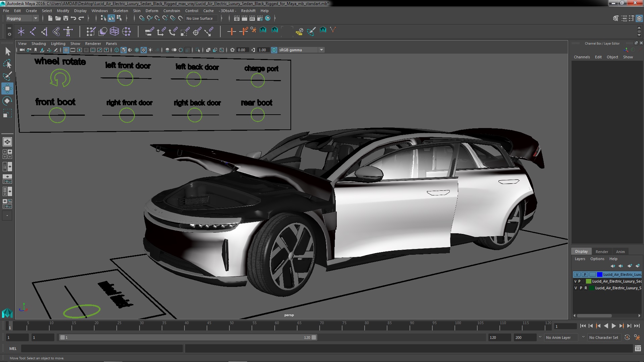Click the Save Scene disk icon
The height and width of the screenshot is (362, 644).
pyautogui.click(x=66, y=18)
